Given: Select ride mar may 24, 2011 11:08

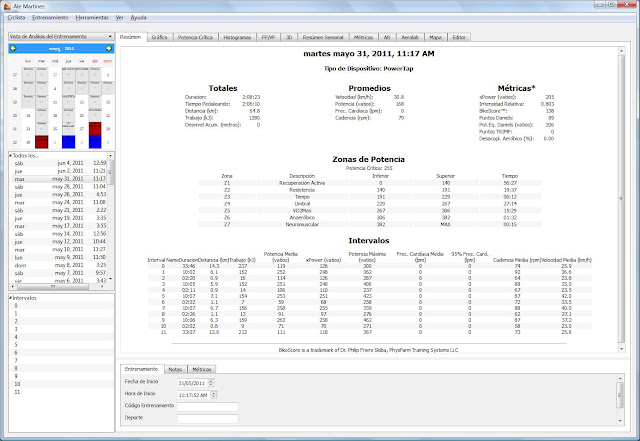Looking at the screenshot, I should pyautogui.click(x=60, y=202).
